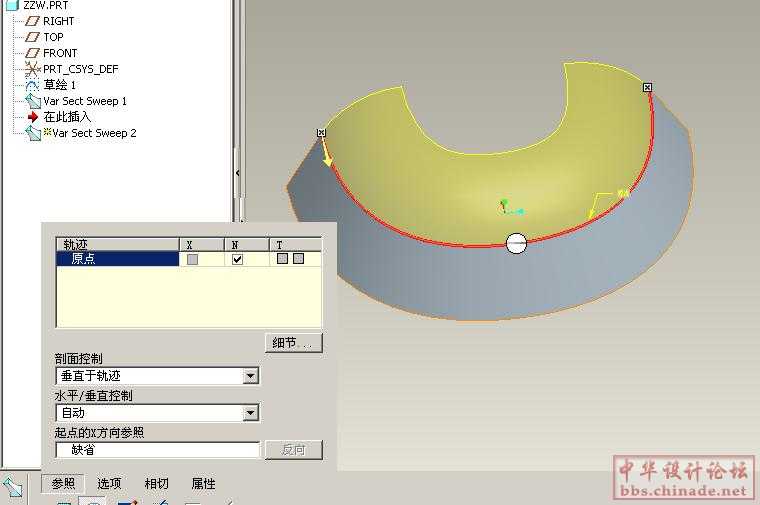Click the white round drag handle on trajectory
Image resolution: width=760 pixels, height=505 pixels.
(x=516, y=243)
